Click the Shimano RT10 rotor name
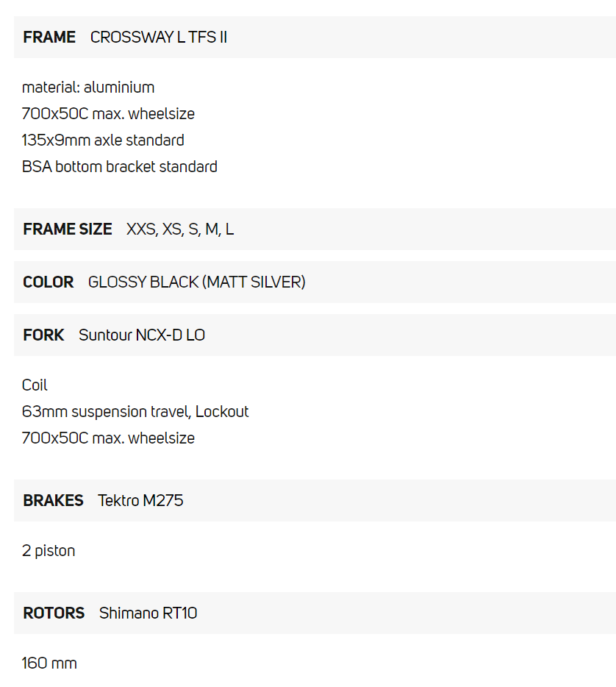The image size is (616, 687). (148, 613)
